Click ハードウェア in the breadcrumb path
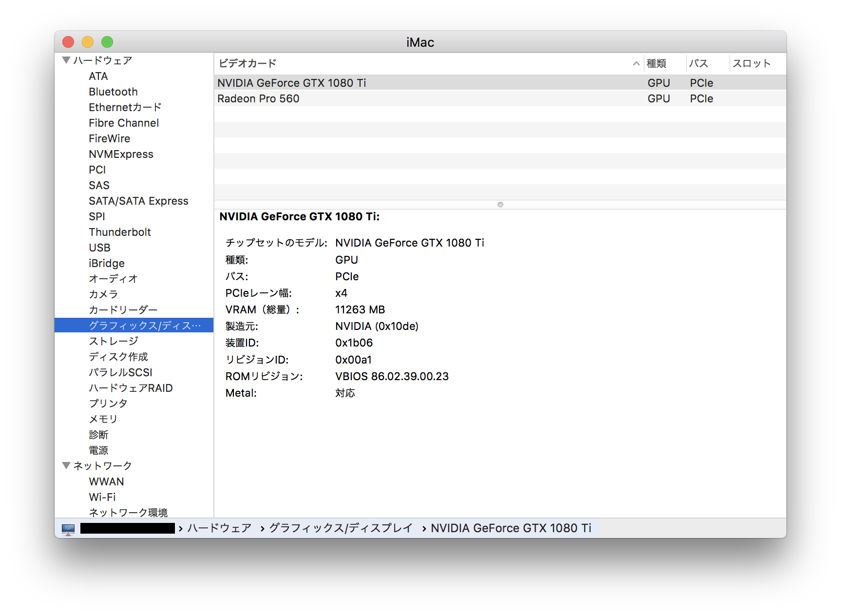Screen dimensions: 841x616 pyautogui.click(x=219, y=528)
